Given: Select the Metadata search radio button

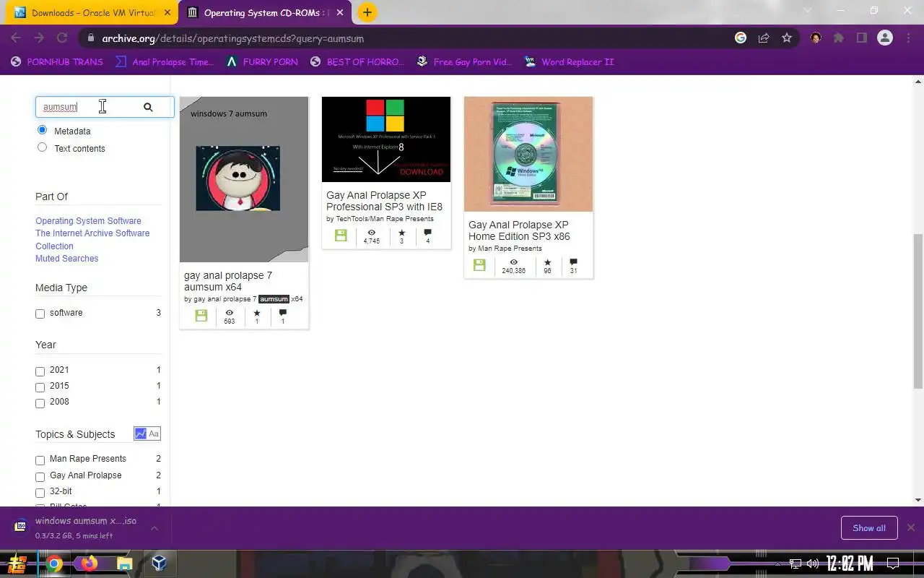Looking at the screenshot, I should pyautogui.click(x=42, y=130).
